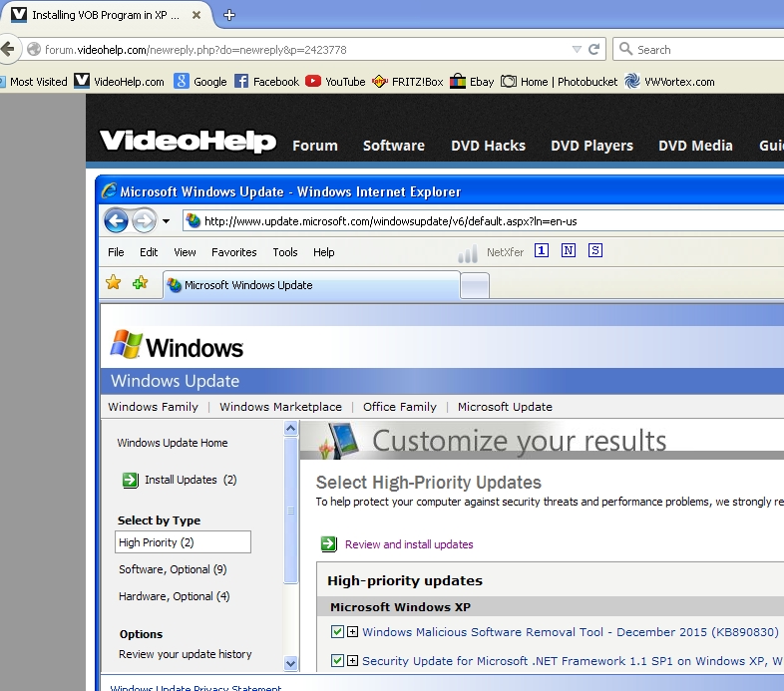This screenshot has width=784, height=691.
Task: Click the Internet Explorer back arrow
Action: point(116,220)
